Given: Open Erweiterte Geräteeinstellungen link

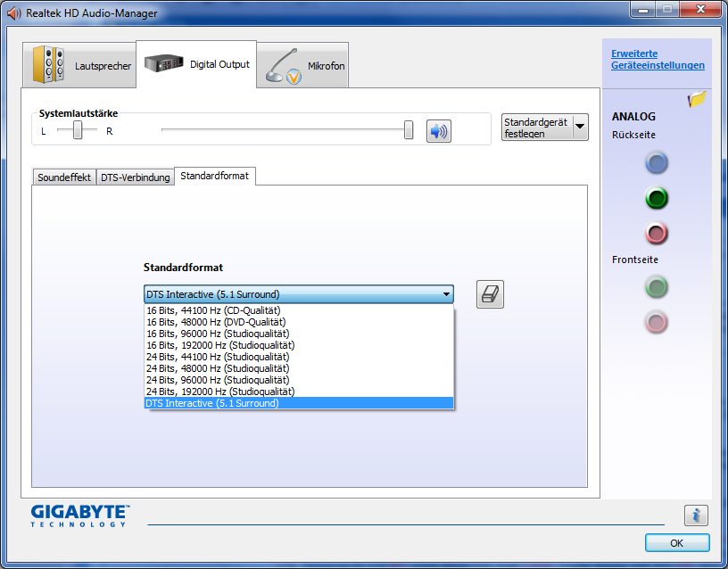Looking at the screenshot, I should point(658,60).
